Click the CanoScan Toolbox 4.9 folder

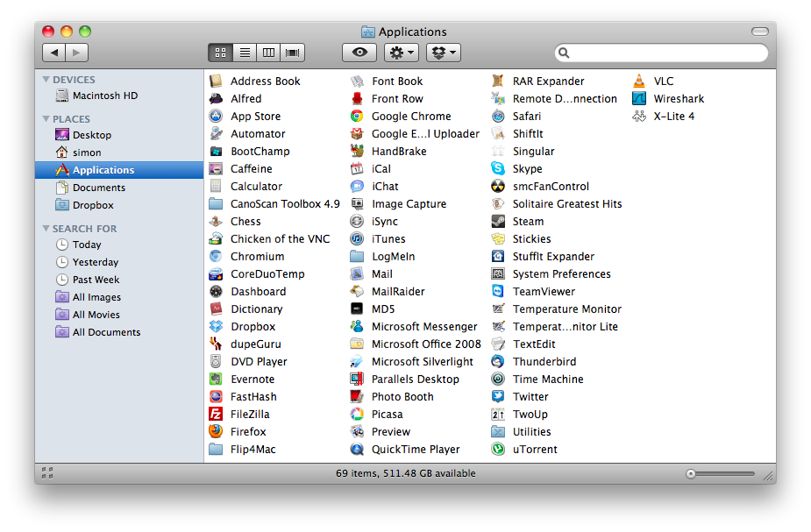tap(216, 203)
